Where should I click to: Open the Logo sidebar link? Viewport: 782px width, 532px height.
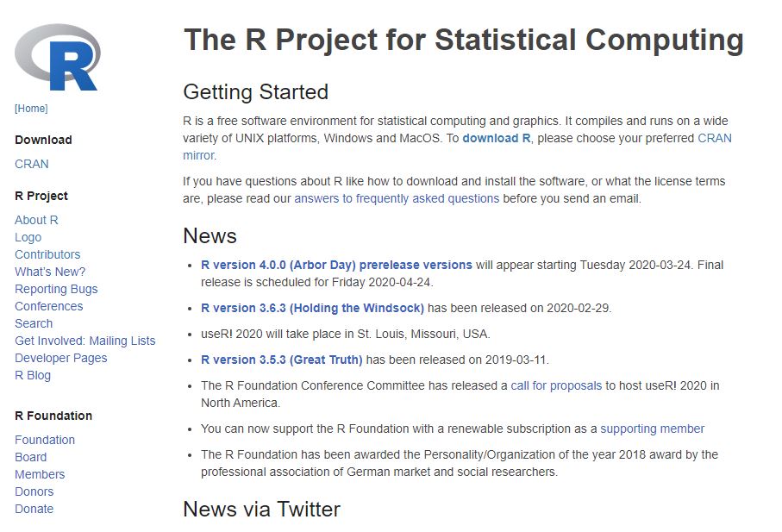[28, 237]
